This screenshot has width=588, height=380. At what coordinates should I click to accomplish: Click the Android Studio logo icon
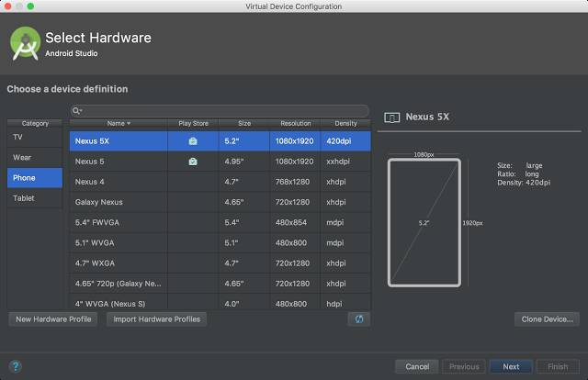point(25,43)
